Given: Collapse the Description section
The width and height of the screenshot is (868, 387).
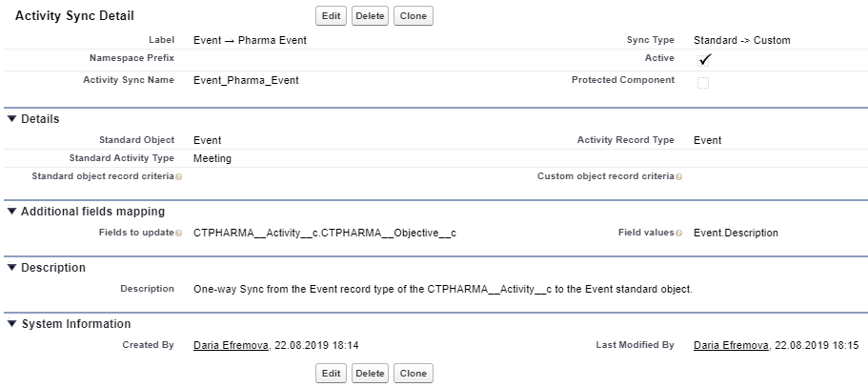Looking at the screenshot, I should pos(12,268).
